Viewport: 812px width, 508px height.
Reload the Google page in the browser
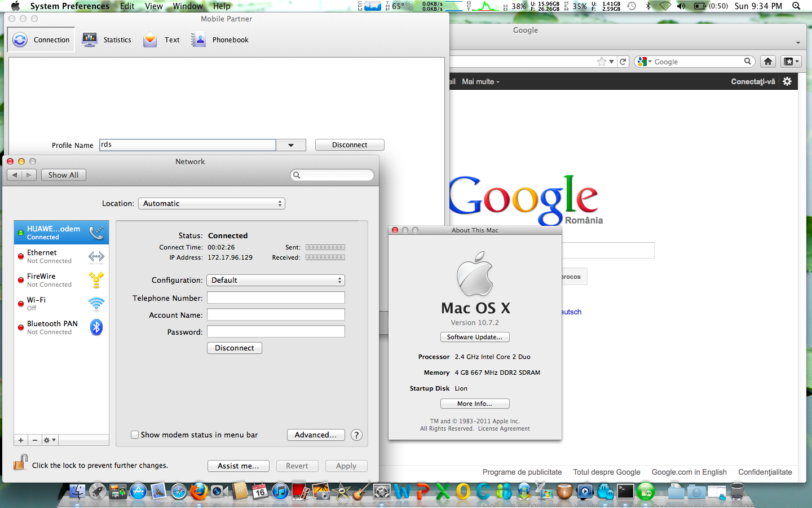pos(623,62)
